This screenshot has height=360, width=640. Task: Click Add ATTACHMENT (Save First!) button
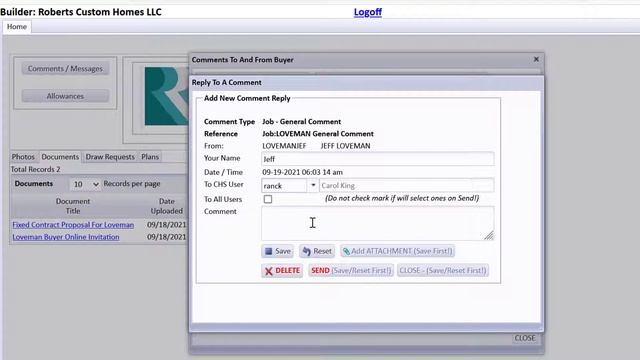pos(398,251)
